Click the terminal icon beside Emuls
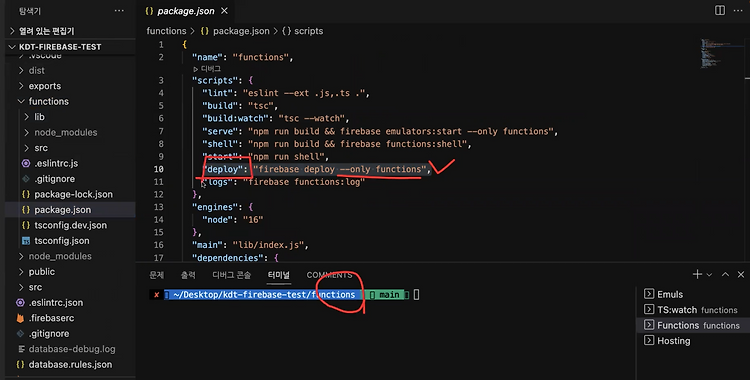750x380 pixels. point(649,294)
